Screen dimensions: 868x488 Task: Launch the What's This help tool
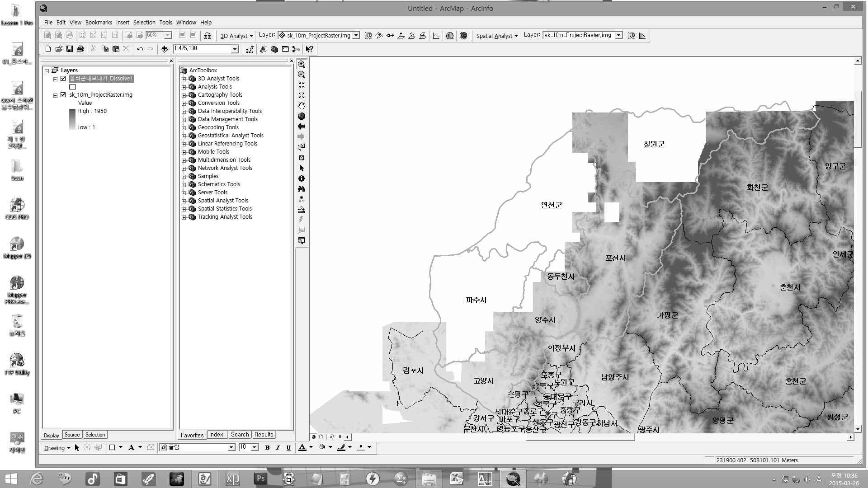click(x=310, y=49)
